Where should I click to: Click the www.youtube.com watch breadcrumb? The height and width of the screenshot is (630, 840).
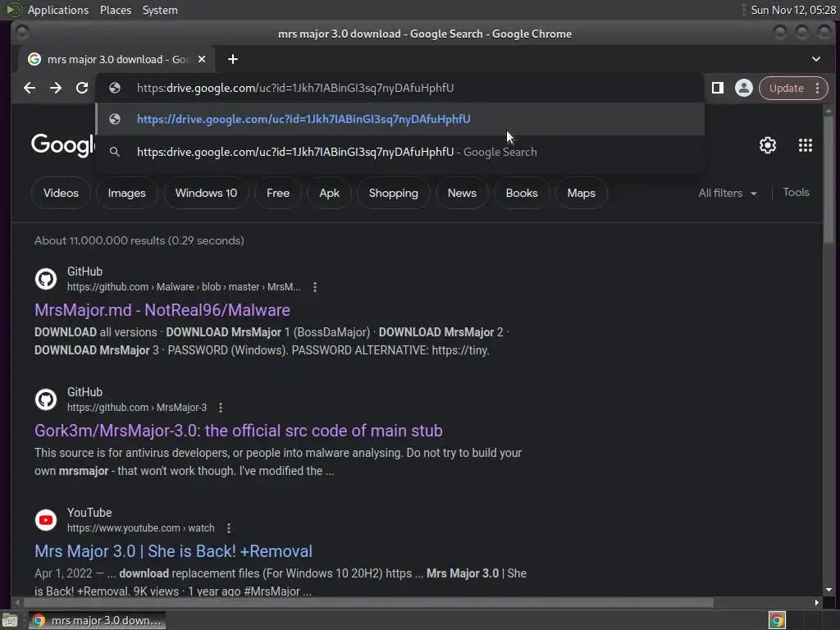pos(140,528)
